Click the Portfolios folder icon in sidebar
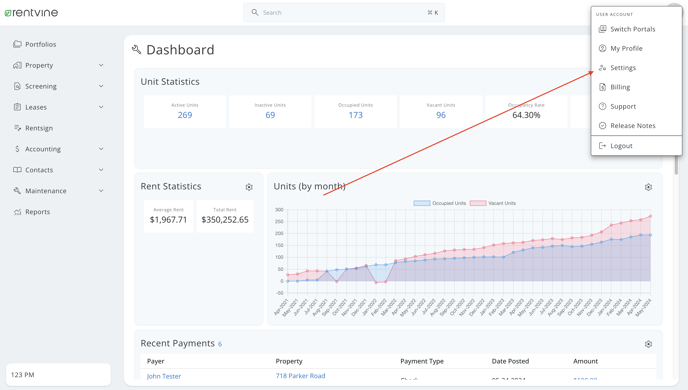 17,44
